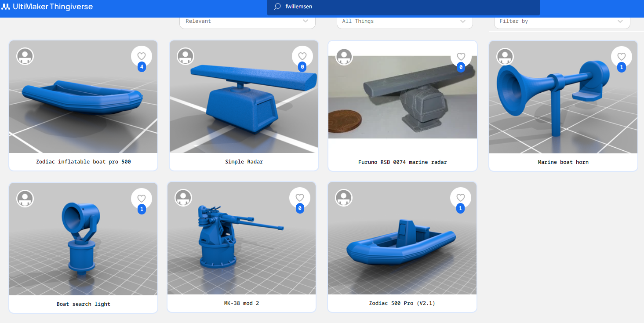This screenshot has height=323, width=644.
Task: Expand the Filter by dropdown
Action: click(562, 21)
